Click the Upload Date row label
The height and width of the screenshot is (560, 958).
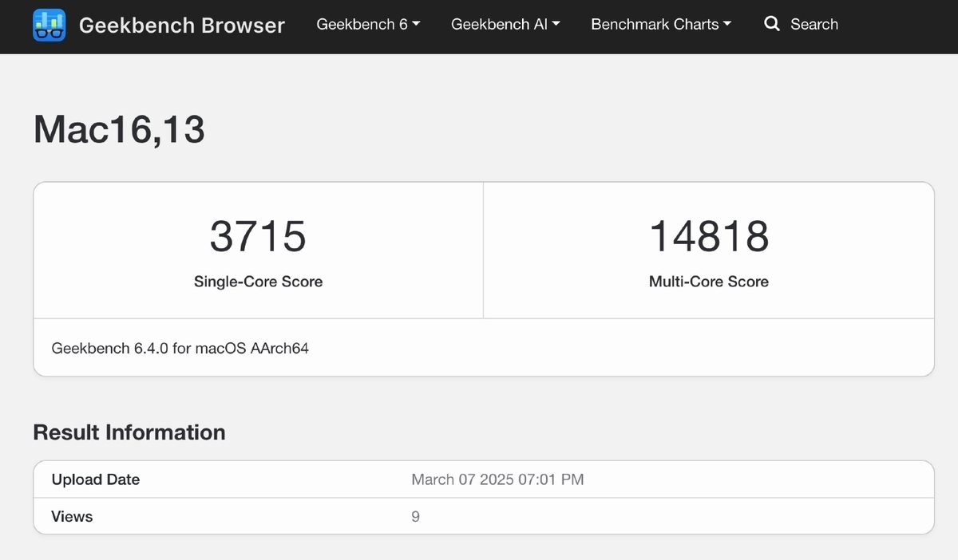point(95,479)
